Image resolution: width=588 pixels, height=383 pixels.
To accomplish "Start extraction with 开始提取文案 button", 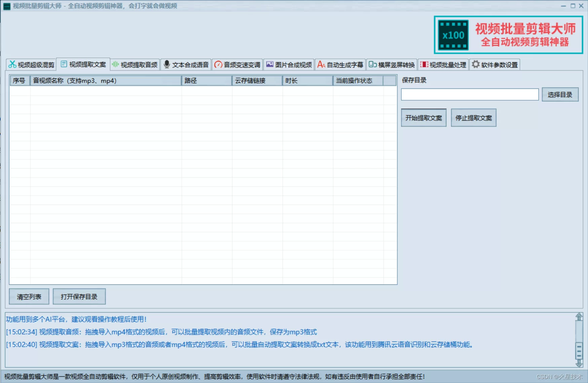I will 424,118.
